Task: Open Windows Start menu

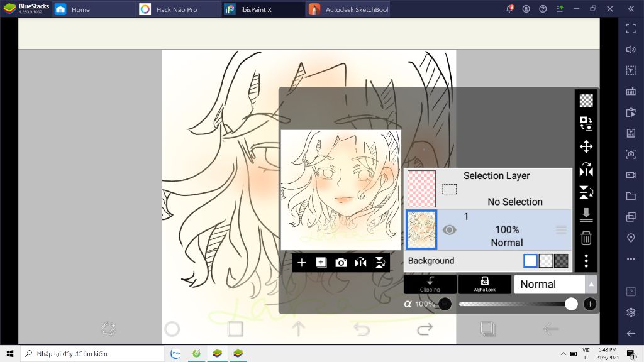Action: (x=10, y=353)
